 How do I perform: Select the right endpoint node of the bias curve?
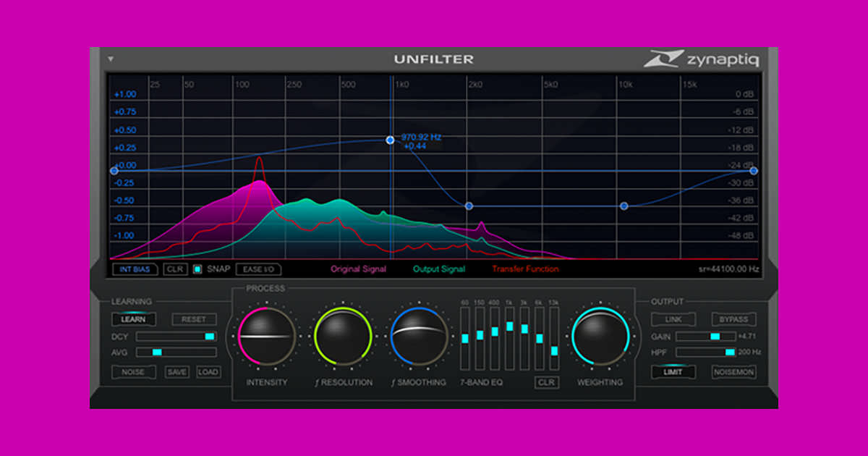click(754, 171)
